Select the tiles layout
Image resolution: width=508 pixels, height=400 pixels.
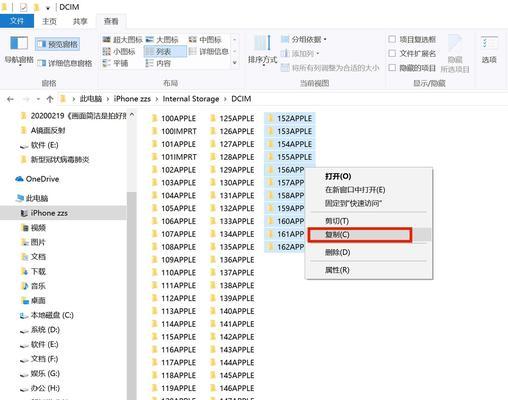[115, 63]
